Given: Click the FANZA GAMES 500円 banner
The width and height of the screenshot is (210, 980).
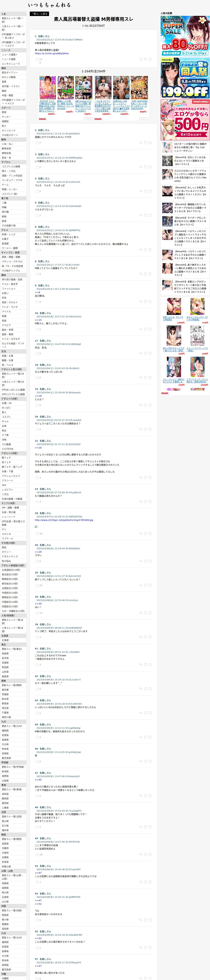Looking at the screenshot, I should (x=185, y=120).
